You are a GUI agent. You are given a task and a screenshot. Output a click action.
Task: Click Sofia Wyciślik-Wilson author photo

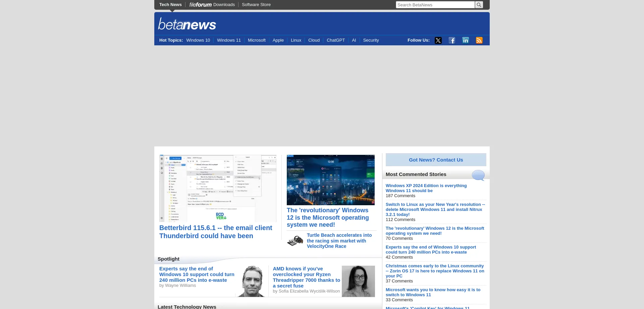click(358, 281)
